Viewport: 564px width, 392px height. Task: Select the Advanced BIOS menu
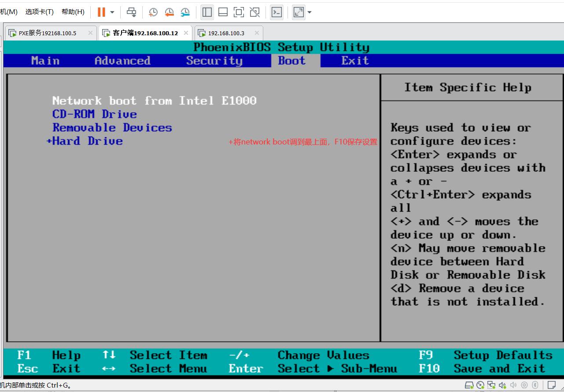[x=122, y=61]
